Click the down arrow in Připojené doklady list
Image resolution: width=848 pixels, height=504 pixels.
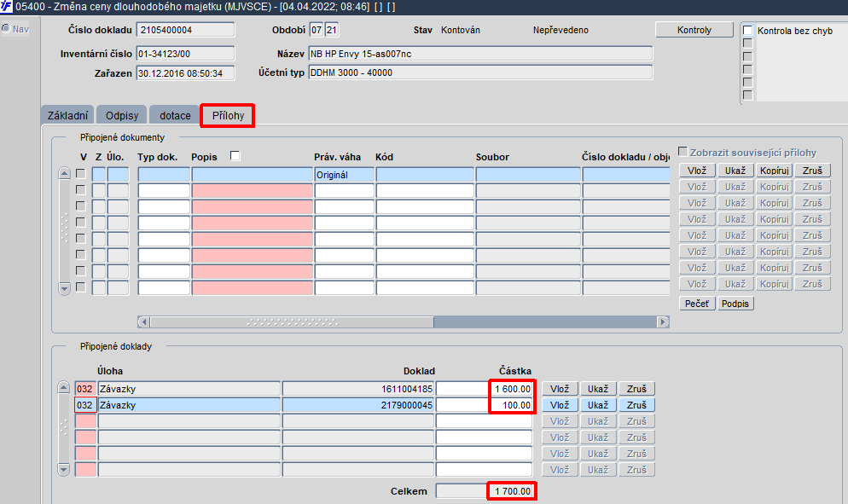tap(64, 469)
